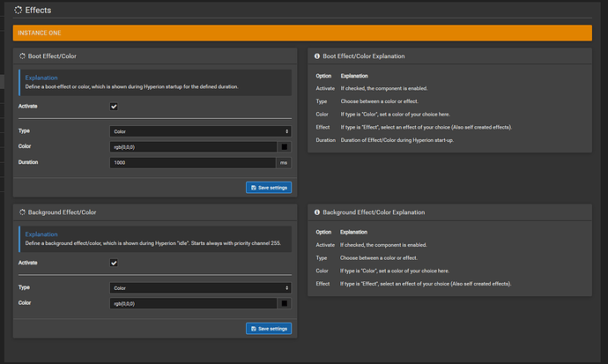
Task: Click Background Color rgb(0,0,0) text field
Action: coord(193,304)
